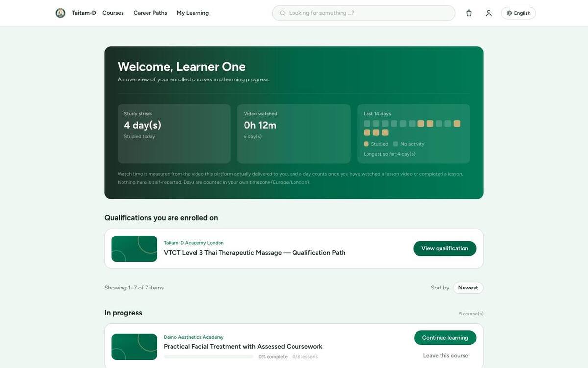Screen dimensions: 588x368
Task: Click Leave this course link
Action: 445,356
